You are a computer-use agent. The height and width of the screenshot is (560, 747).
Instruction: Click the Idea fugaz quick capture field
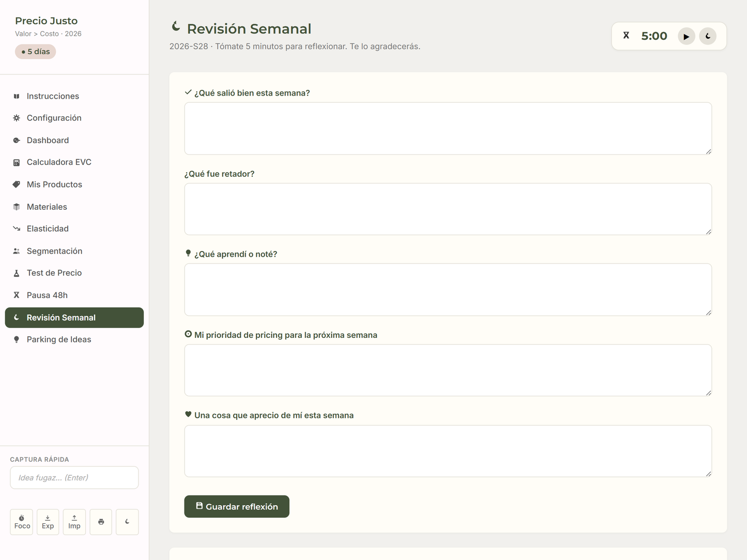click(74, 478)
